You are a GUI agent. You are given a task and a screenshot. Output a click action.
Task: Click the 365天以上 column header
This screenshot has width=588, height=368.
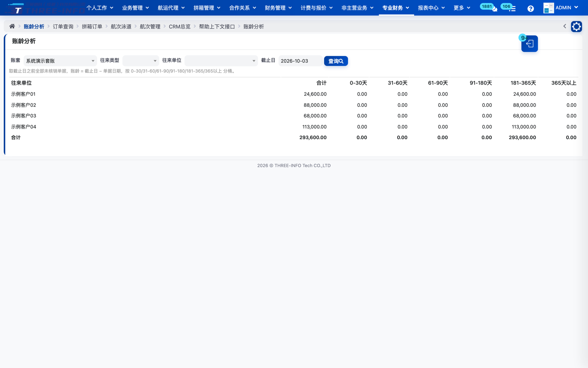[564, 83]
